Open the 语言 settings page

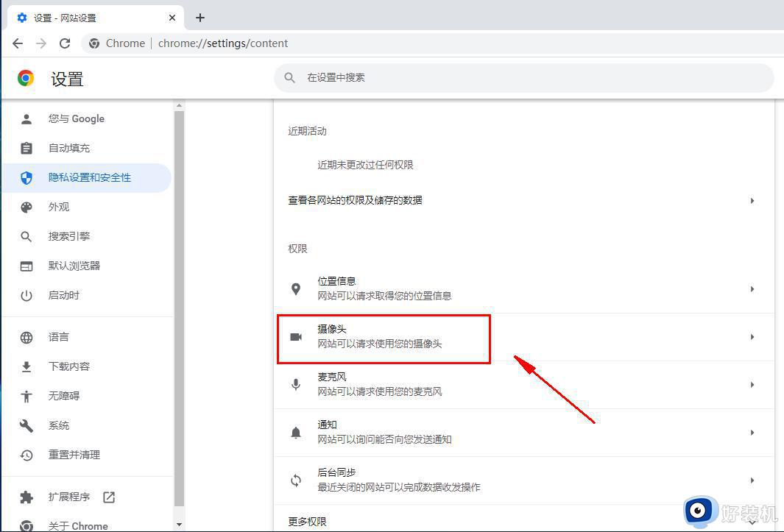click(59, 336)
